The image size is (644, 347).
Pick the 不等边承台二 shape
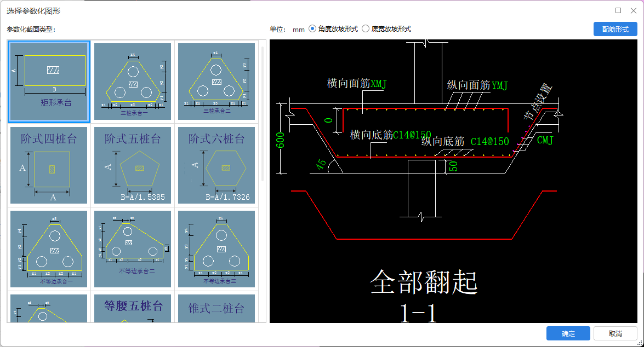pyautogui.click(x=133, y=249)
